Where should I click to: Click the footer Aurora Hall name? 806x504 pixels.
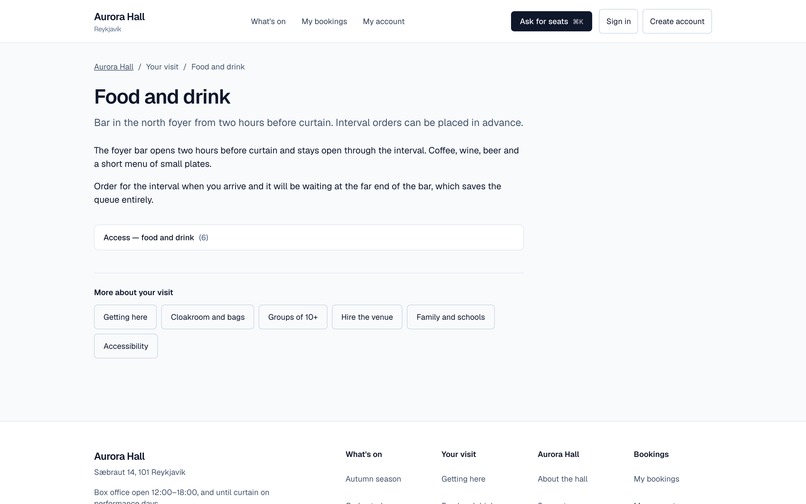[119, 456]
